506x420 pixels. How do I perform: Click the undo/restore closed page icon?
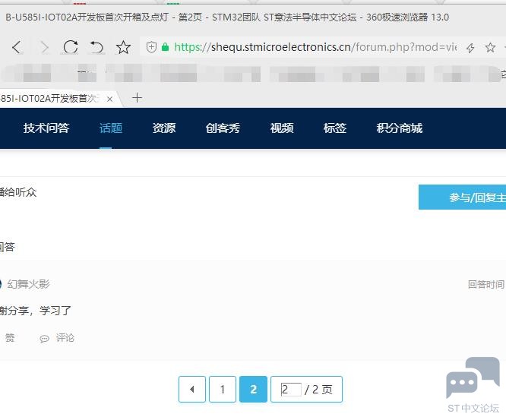click(x=96, y=47)
